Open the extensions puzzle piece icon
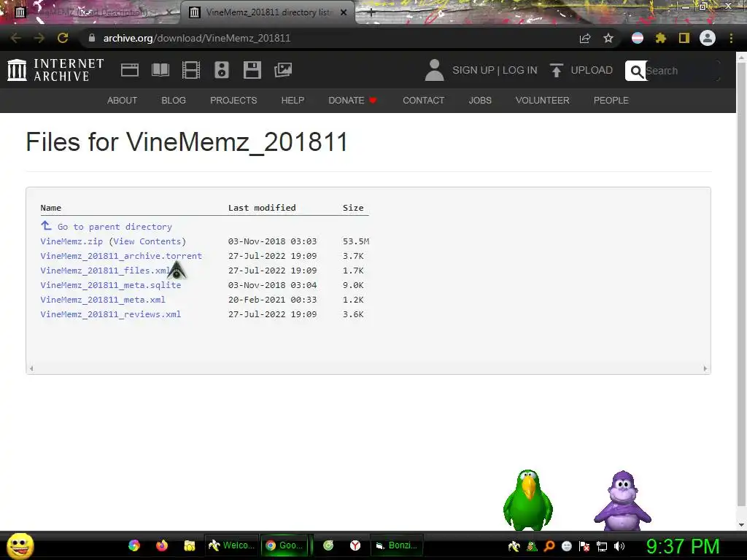747x560 pixels. pyautogui.click(x=660, y=38)
